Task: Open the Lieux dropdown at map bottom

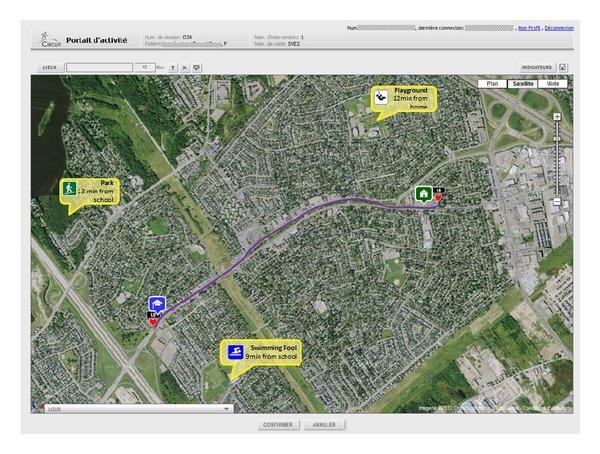Action: click(227, 408)
